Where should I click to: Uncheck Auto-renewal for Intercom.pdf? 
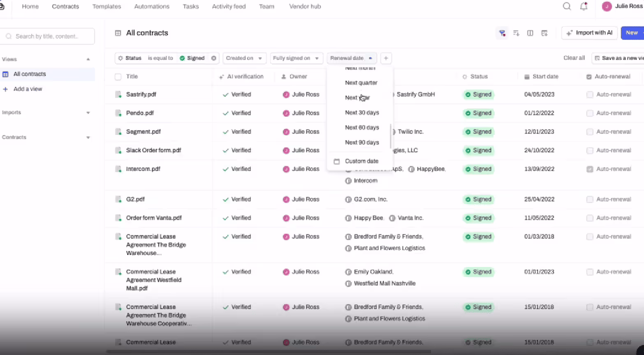590,169
